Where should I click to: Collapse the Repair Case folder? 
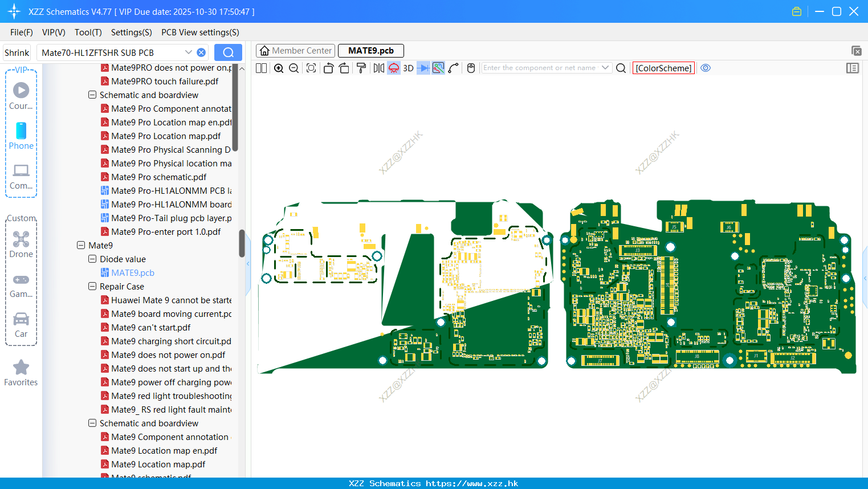pos(92,287)
